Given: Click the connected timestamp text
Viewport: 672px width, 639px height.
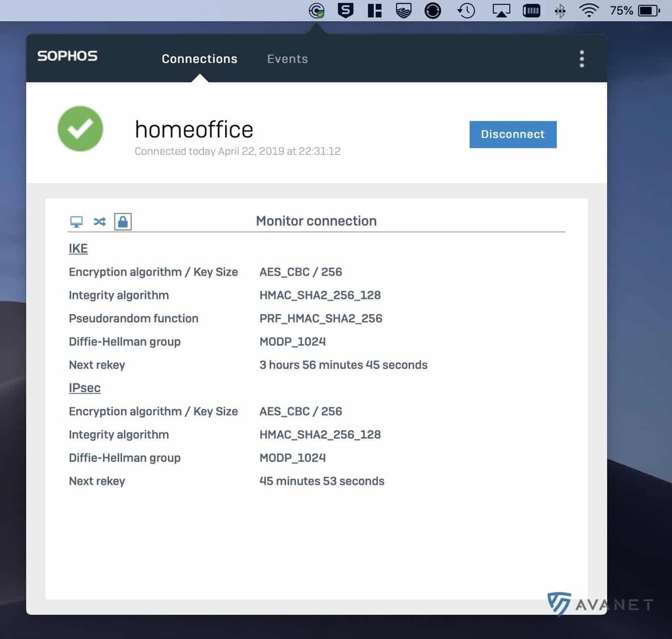Looking at the screenshot, I should [x=238, y=152].
